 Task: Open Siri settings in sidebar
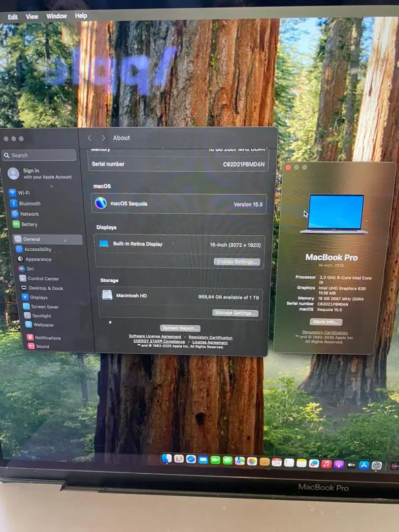(26, 269)
